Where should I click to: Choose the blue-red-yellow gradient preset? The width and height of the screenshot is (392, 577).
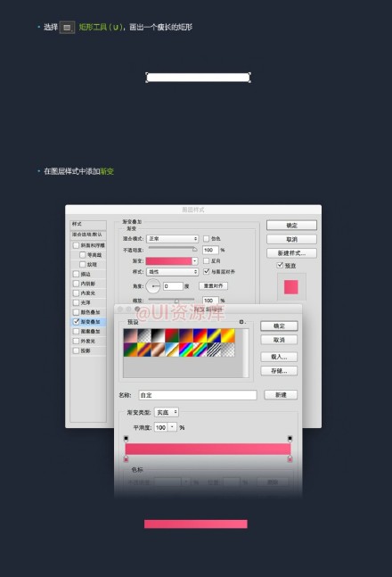200,335
